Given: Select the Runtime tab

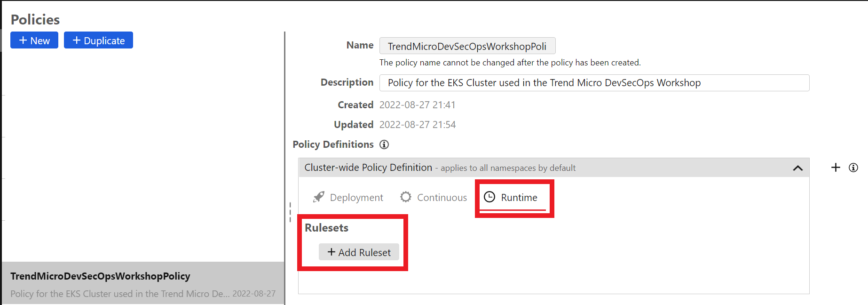Looking at the screenshot, I should pyautogui.click(x=512, y=197).
